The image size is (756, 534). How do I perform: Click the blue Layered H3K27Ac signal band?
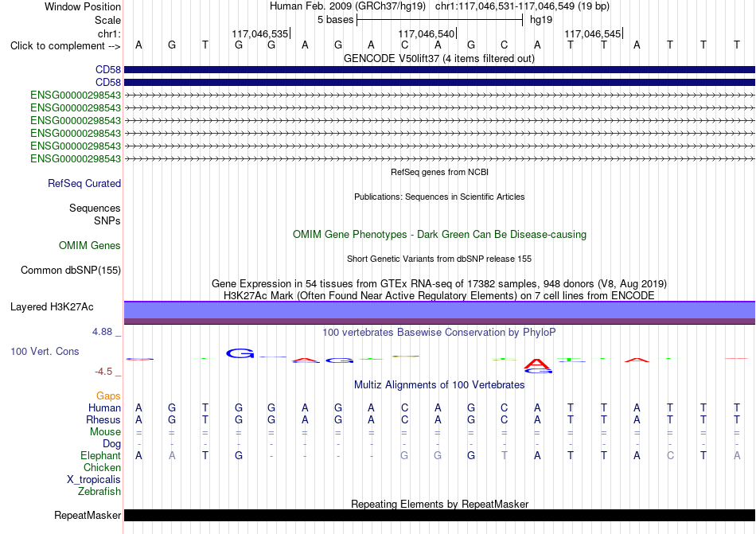440,312
